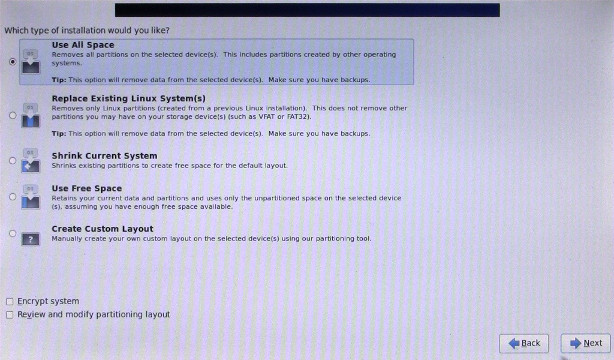Screen dimensions: 614x360
Task: Click the Use Free Space disk icon
Action: pos(31,197)
